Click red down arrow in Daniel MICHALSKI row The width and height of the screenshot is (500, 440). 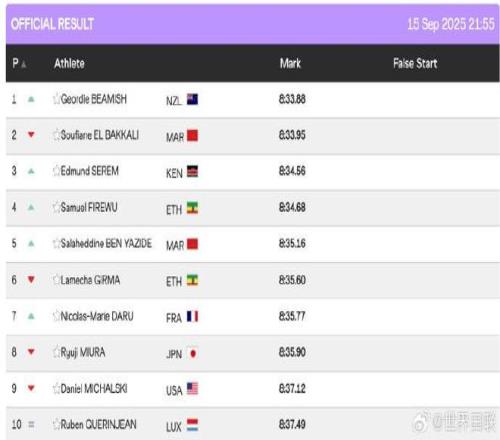pyautogui.click(x=31, y=388)
